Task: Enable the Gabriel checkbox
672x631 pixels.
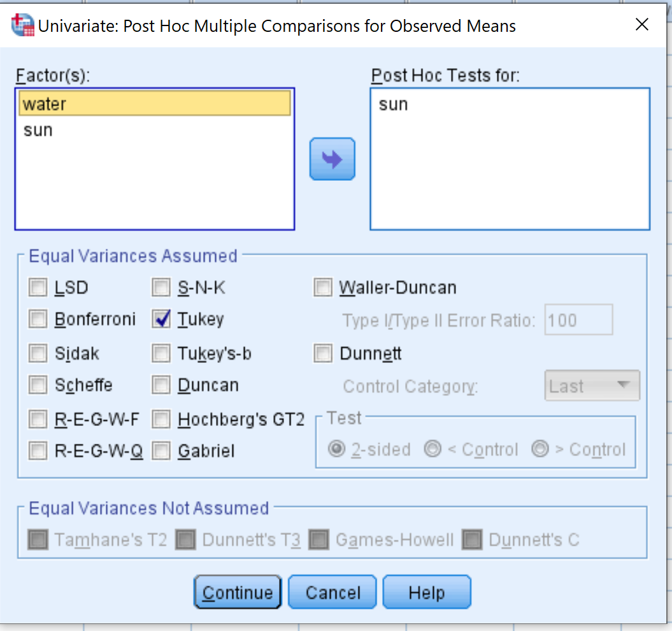Action: coord(161,451)
